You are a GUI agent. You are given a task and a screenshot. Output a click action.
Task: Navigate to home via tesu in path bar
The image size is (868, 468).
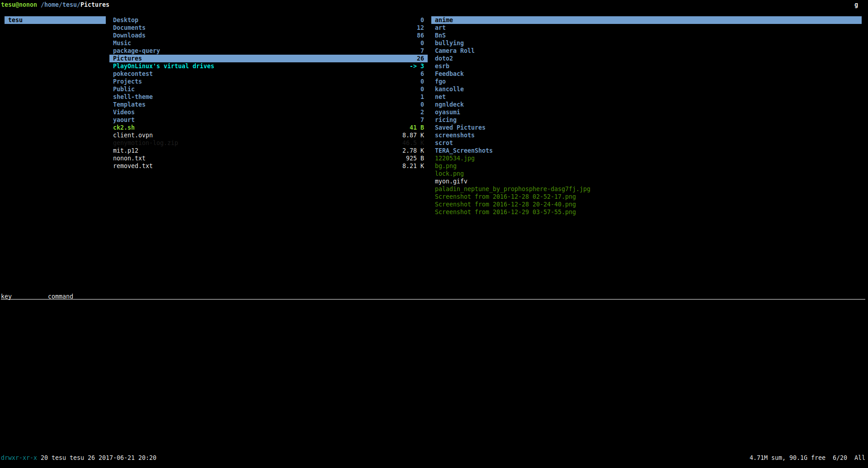click(70, 5)
